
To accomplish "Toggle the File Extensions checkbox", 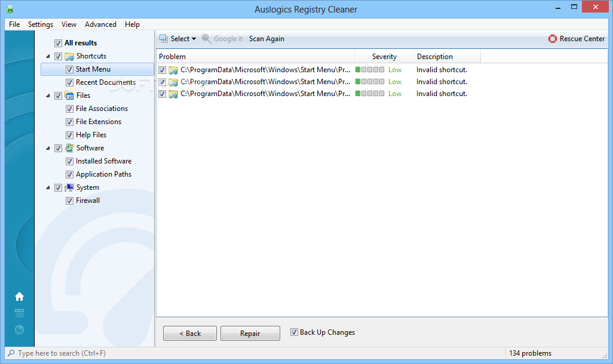I will click(x=69, y=122).
